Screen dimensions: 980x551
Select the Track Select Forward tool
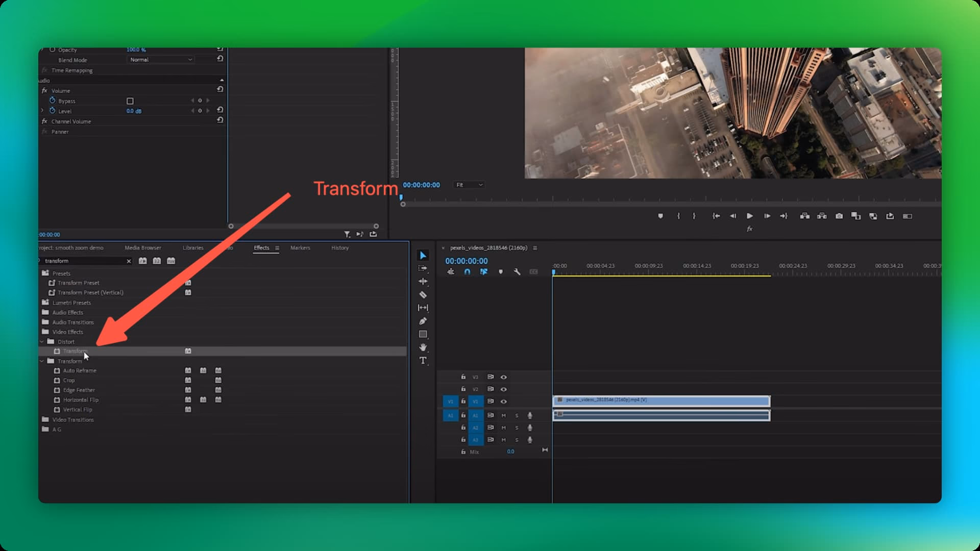[423, 268]
